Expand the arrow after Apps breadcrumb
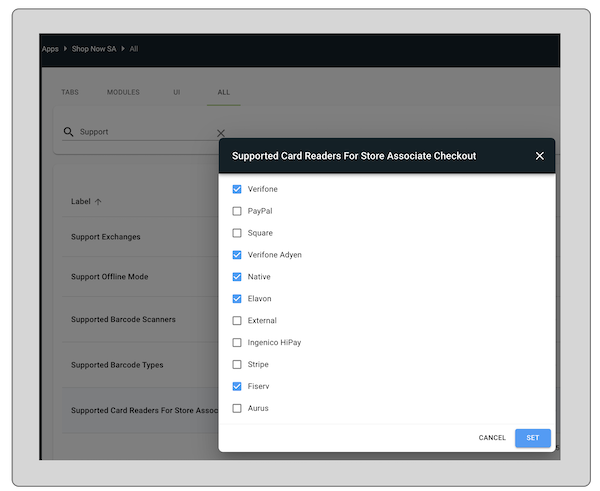 (65, 49)
